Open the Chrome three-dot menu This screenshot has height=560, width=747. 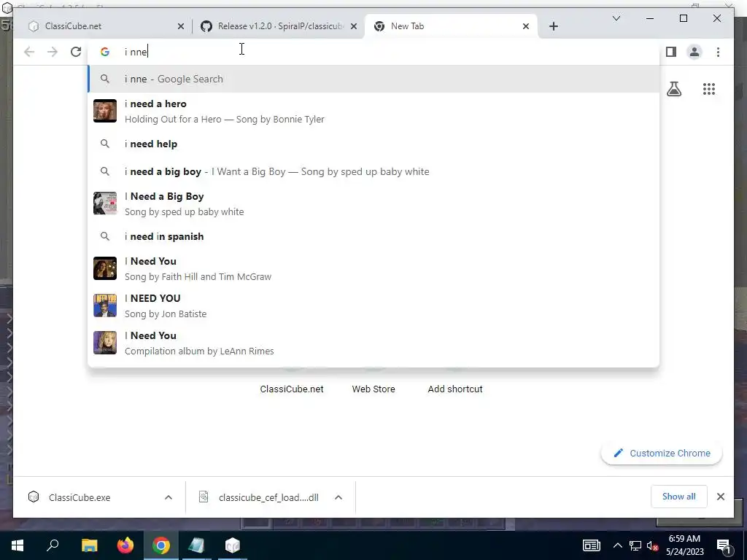[x=718, y=52]
